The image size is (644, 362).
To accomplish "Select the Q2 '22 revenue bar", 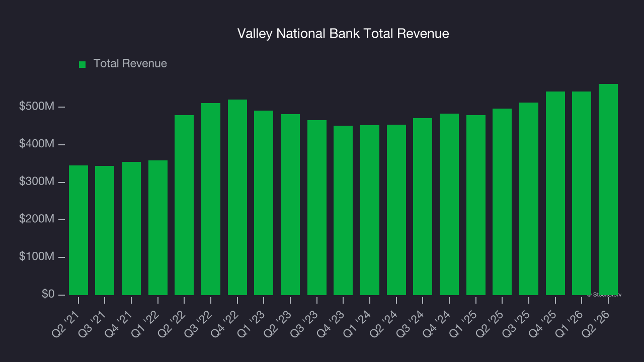I will pos(184,205).
